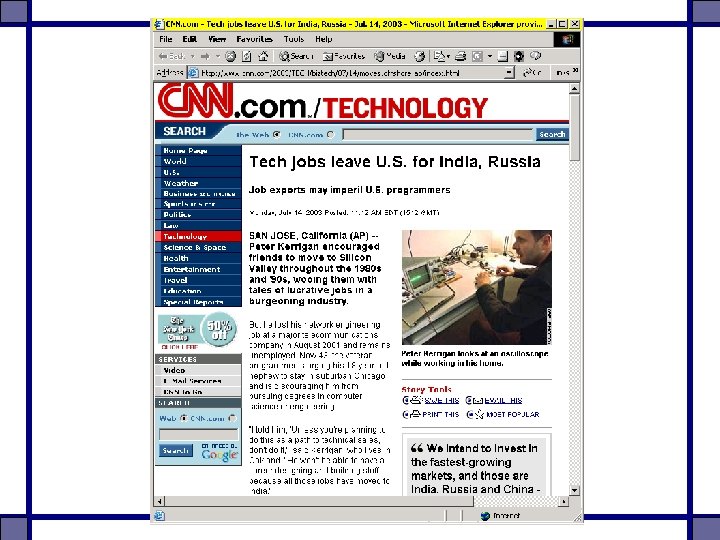720x540 pixels.
Task: Open the Help menu
Action: point(324,39)
